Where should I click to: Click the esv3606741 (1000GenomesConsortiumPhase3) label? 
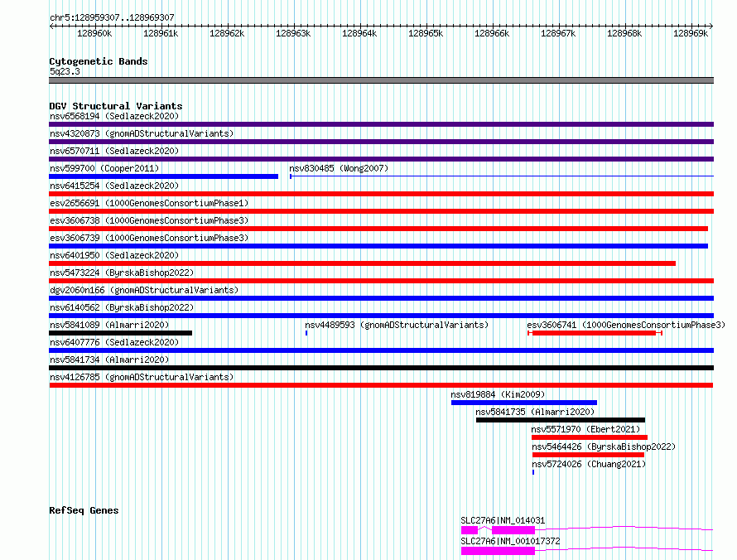pyautogui.click(x=626, y=325)
